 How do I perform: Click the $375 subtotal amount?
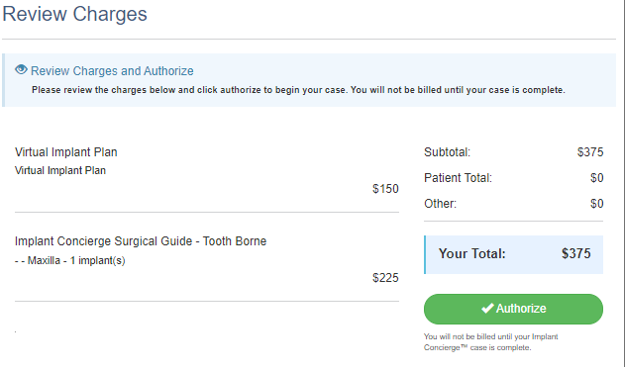click(590, 152)
